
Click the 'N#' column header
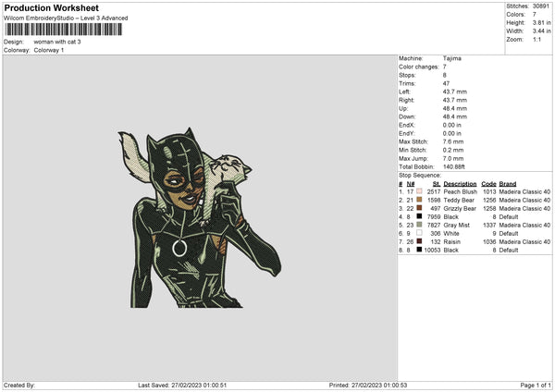click(x=411, y=184)
